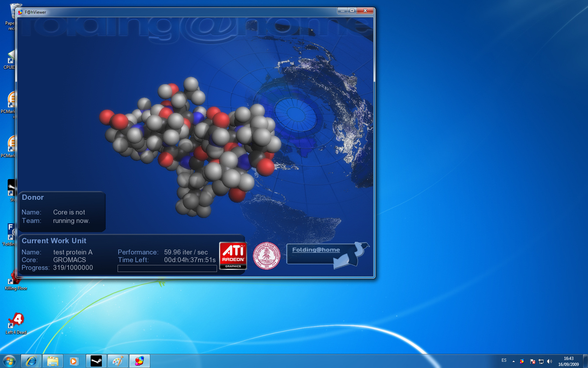
Task: Switch to Paint in the taskbar
Action: [118, 361]
